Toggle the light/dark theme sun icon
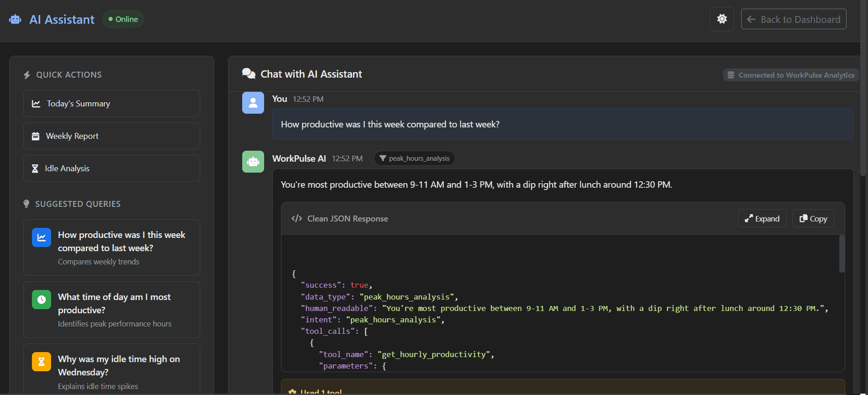This screenshot has height=395, width=868. (722, 19)
